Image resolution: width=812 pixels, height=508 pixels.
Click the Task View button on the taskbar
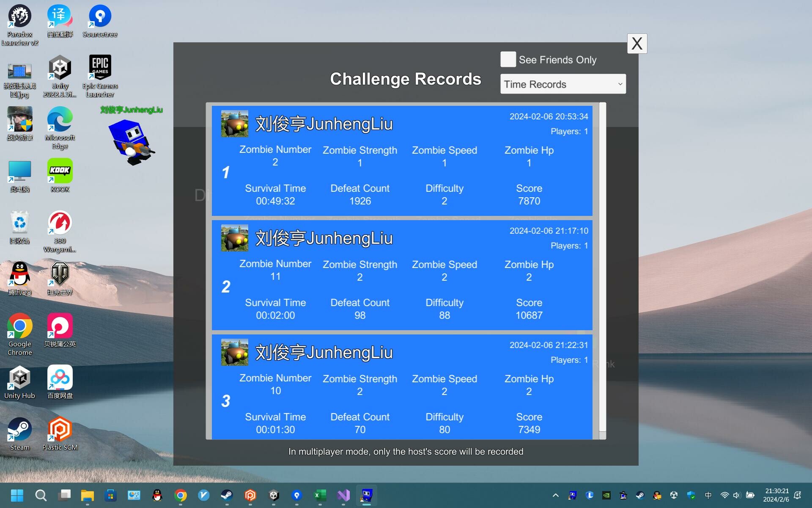(x=64, y=495)
